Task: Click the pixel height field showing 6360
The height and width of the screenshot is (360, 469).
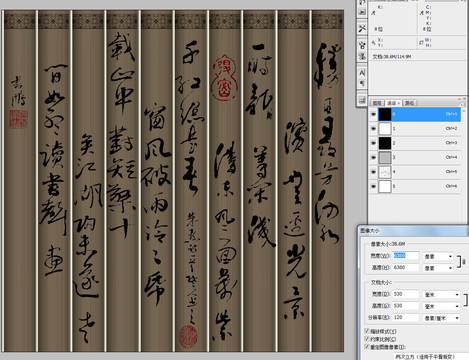Action: [x=406, y=267]
